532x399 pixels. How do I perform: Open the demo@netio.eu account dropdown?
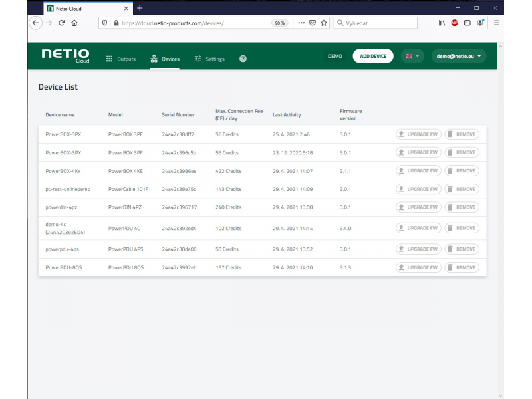coord(459,56)
